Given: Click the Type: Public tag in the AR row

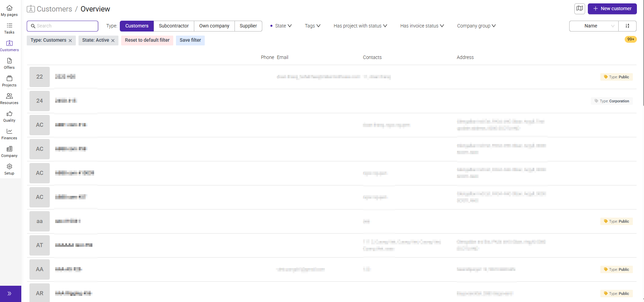Looking at the screenshot, I should (617, 294).
